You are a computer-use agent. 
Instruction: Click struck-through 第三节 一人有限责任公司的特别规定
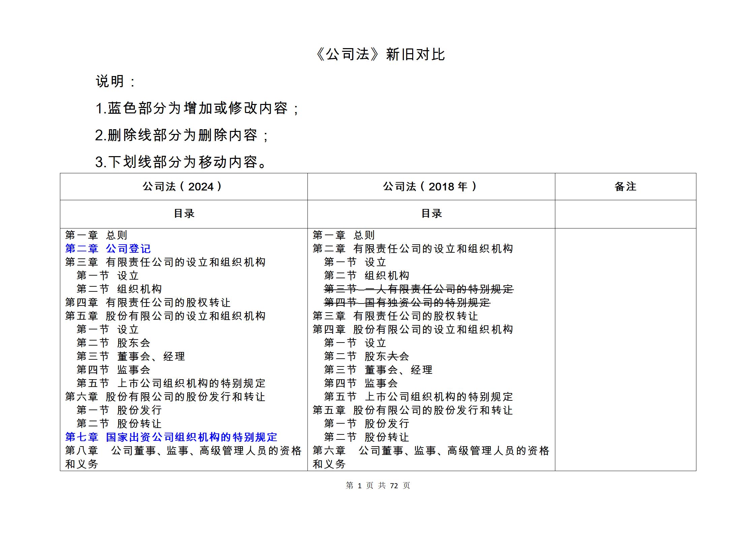click(419, 289)
